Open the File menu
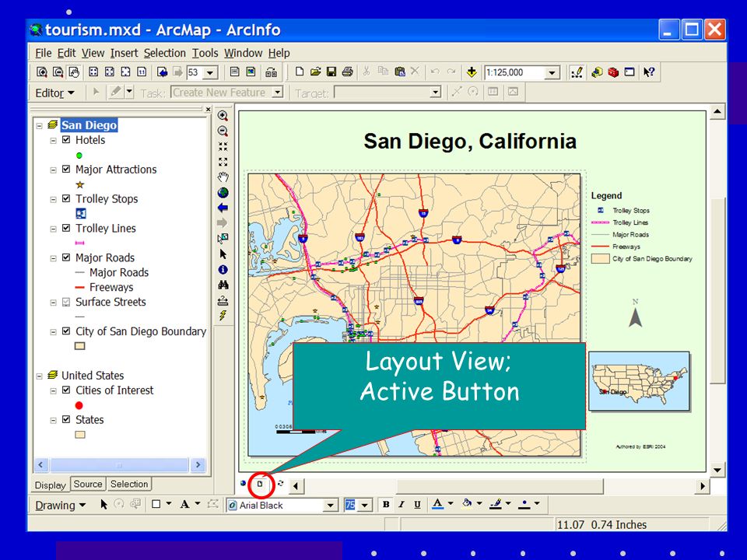 (43, 53)
